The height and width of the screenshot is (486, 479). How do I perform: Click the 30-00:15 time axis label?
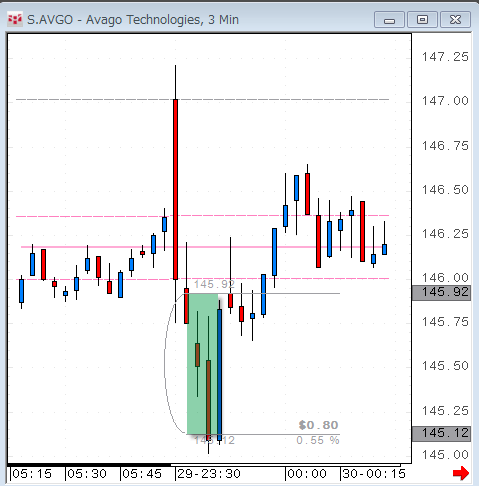374,474
